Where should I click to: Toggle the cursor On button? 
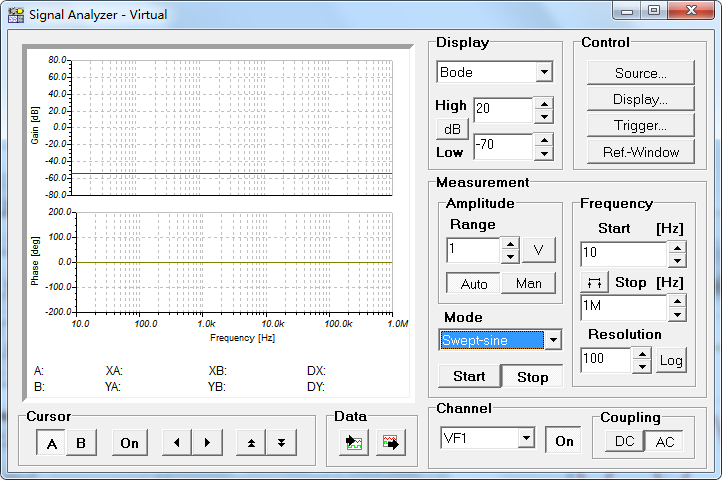129,443
